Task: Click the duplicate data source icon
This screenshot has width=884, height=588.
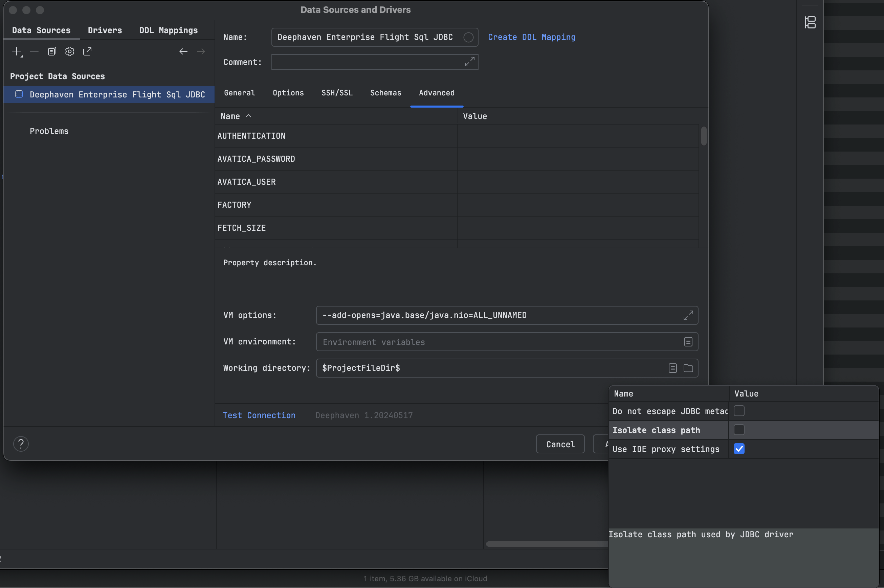Action: tap(52, 51)
